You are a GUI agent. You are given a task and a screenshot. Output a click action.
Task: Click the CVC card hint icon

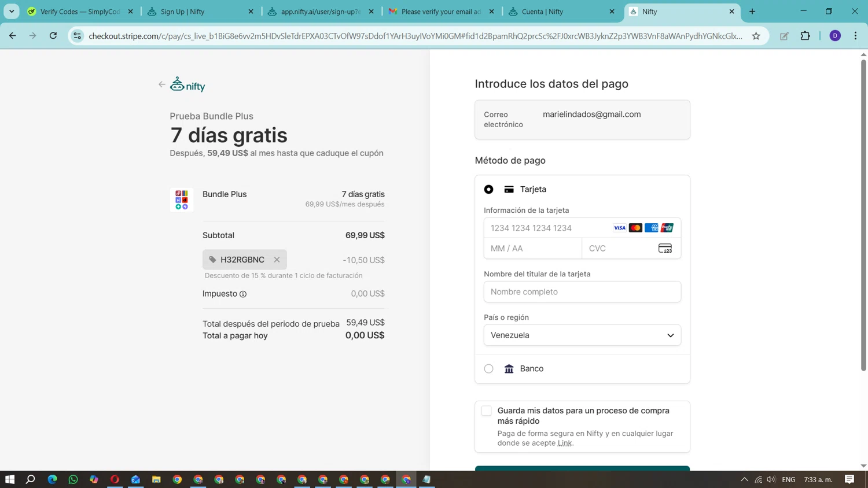665,249
